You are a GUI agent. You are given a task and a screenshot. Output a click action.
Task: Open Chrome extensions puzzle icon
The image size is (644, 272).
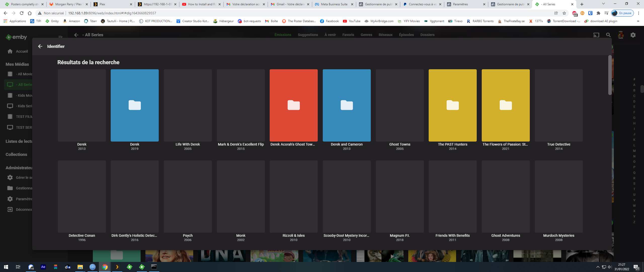[598, 13]
